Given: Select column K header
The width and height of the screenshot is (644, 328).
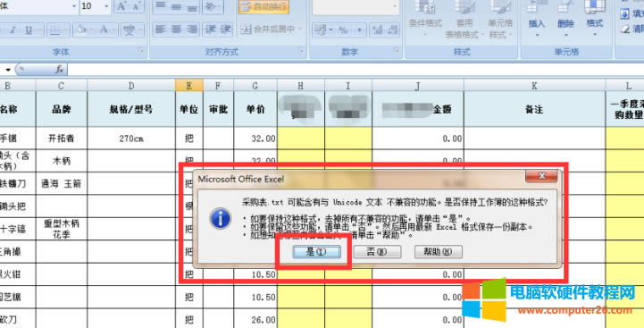Looking at the screenshot, I should (x=534, y=86).
